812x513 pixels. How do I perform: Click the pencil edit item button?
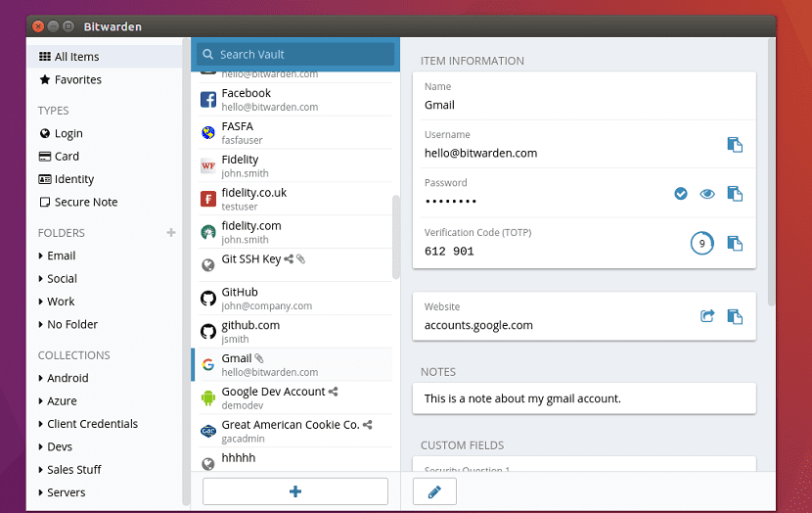coord(434,491)
